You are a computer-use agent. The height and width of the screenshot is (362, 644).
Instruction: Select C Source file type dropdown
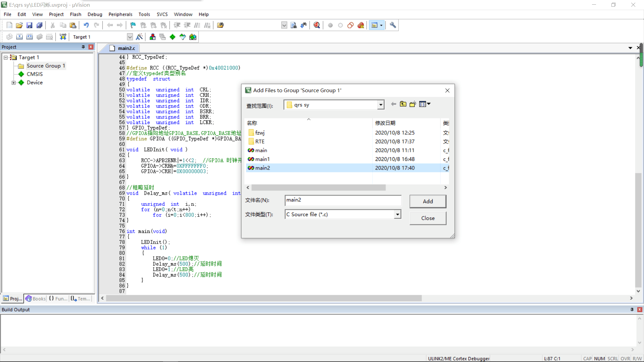(x=397, y=215)
